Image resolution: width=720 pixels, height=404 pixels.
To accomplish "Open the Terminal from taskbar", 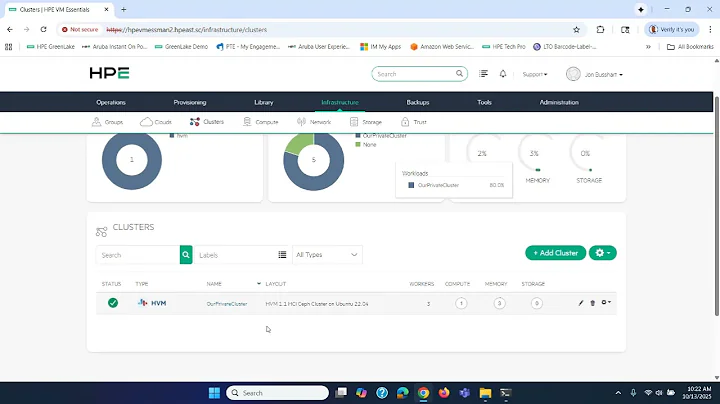I will point(506,393).
